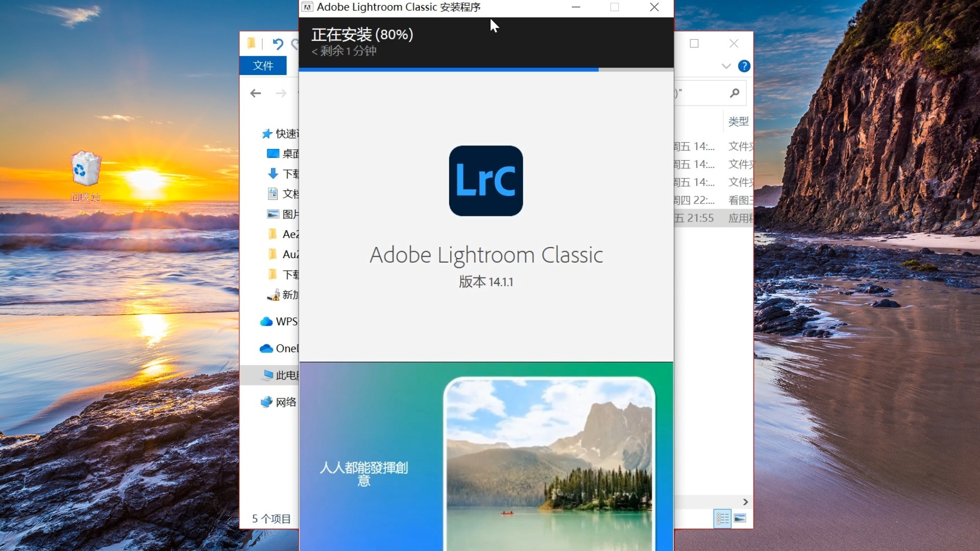The width and height of the screenshot is (980, 551).
Task: Click the landscape lake promo image
Action: [x=549, y=464]
